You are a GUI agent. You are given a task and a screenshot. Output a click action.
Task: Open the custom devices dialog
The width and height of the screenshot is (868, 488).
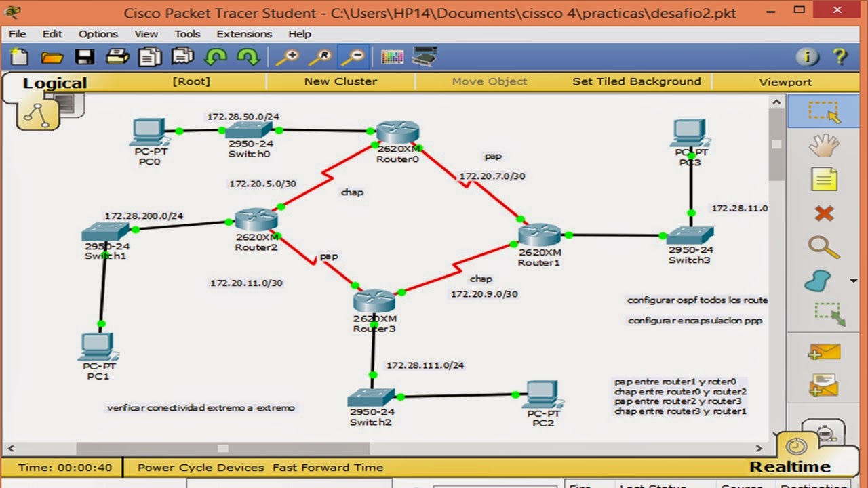[423, 57]
